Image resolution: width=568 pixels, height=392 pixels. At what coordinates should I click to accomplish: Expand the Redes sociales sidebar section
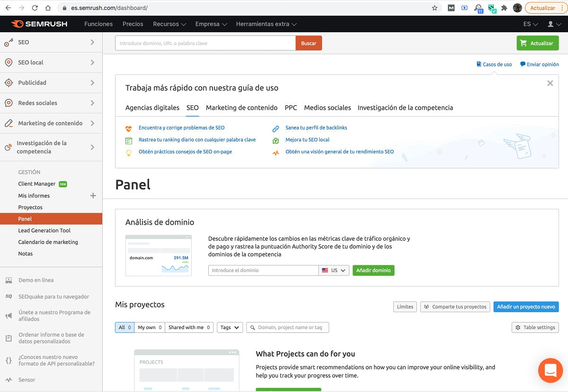92,103
